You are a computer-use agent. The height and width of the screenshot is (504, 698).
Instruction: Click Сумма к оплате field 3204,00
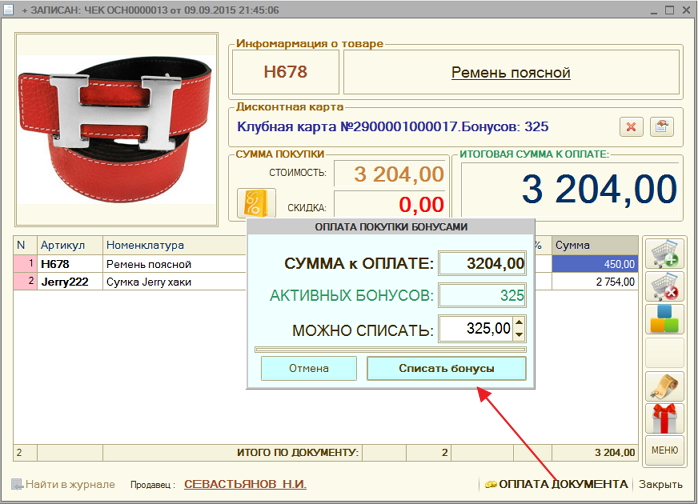(482, 263)
